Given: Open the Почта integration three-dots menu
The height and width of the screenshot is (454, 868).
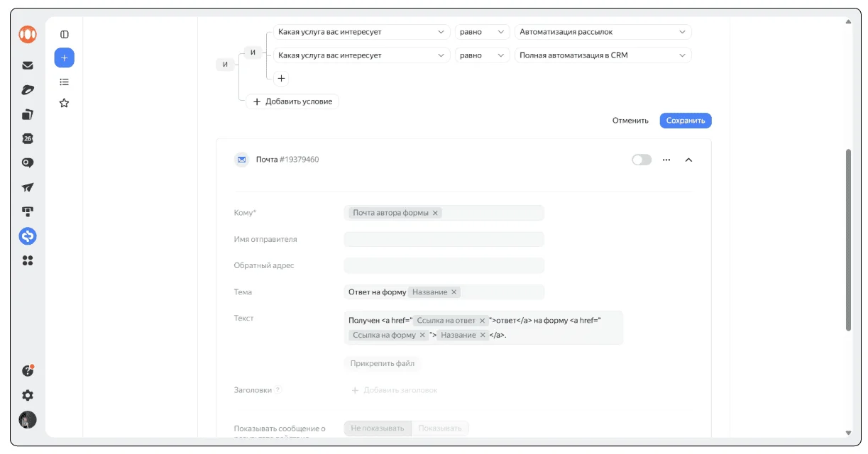Looking at the screenshot, I should (x=666, y=160).
